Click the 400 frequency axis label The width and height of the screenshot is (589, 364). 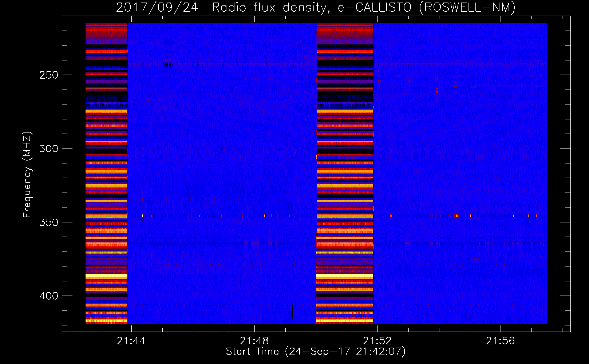[x=49, y=296]
